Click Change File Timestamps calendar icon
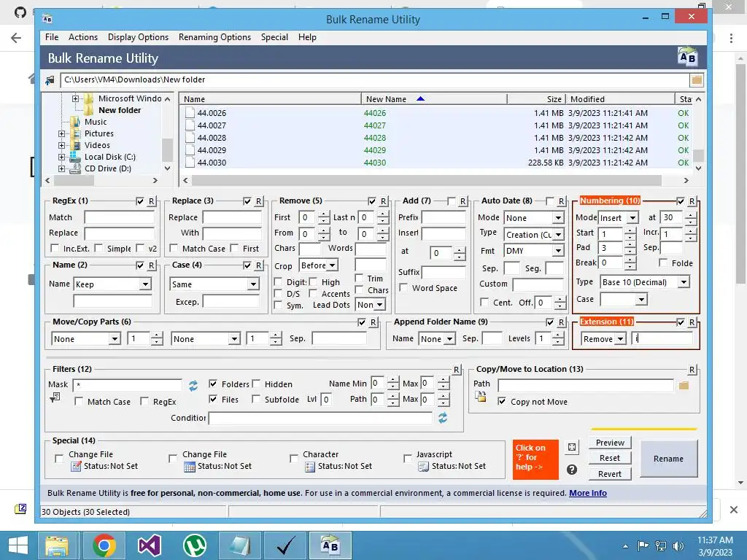 click(190, 467)
